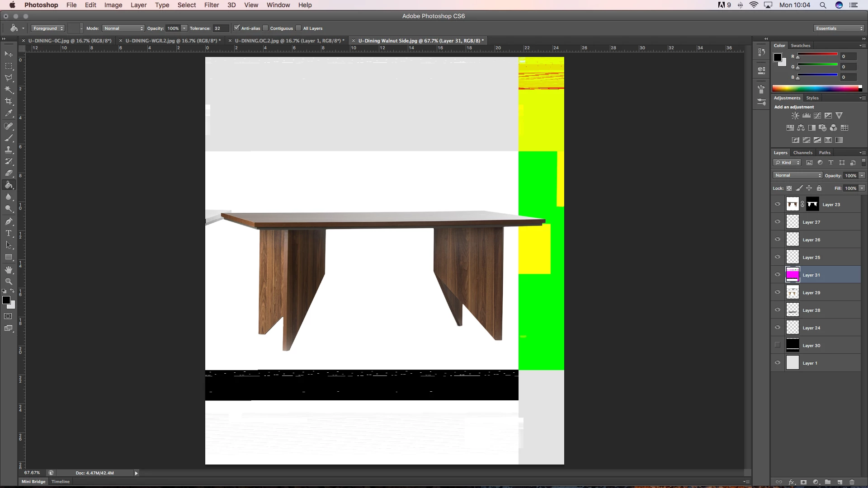The image size is (868, 488).
Task: Select the Clone Stamp tool
Action: click(9, 150)
